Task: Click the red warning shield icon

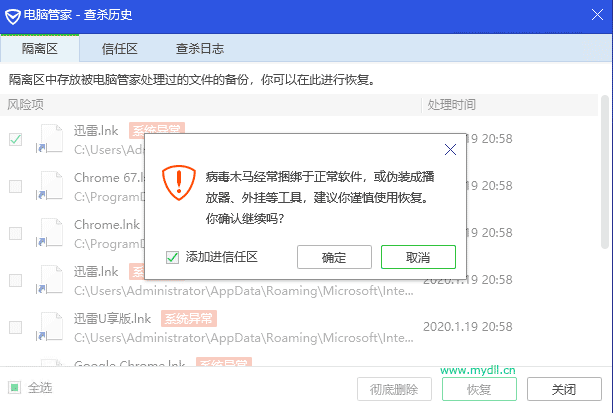Action: 179,183
